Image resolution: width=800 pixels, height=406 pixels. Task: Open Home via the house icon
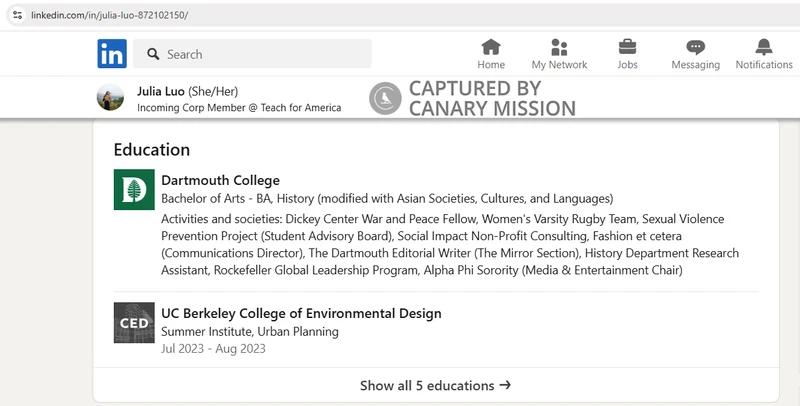click(x=491, y=47)
